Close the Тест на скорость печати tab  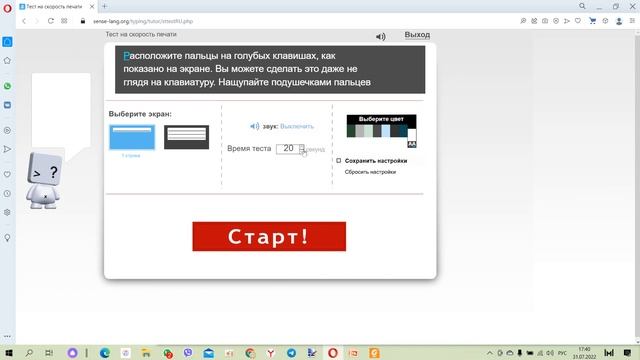(92, 7)
